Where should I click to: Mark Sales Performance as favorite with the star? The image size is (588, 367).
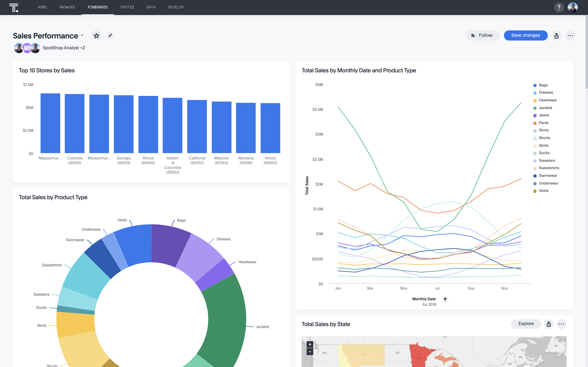pyautogui.click(x=96, y=35)
